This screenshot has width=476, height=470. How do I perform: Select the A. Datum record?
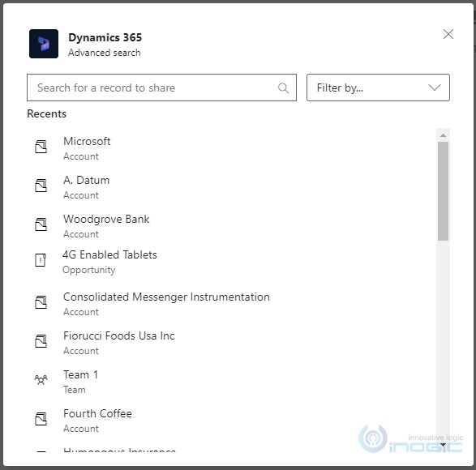(232, 187)
